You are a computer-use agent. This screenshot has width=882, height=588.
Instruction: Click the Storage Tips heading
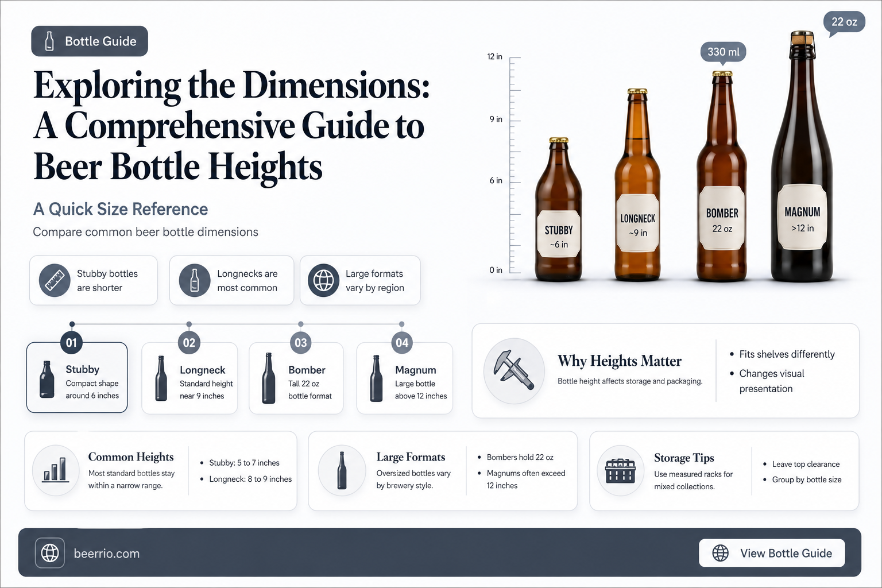(x=684, y=458)
